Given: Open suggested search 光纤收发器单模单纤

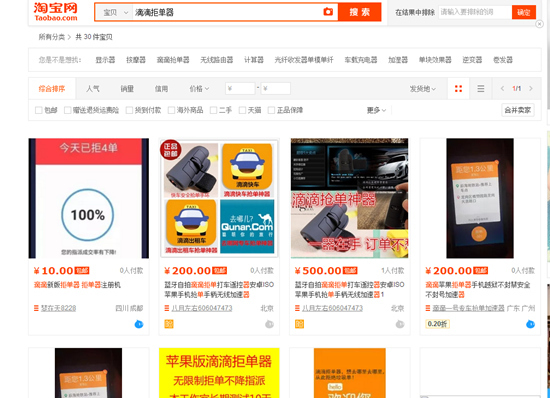Looking at the screenshot, I should pos(304,60).
